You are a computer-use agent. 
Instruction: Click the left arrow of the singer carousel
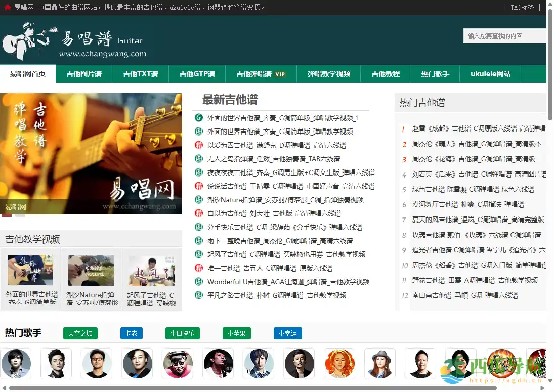tap(4, 388)
